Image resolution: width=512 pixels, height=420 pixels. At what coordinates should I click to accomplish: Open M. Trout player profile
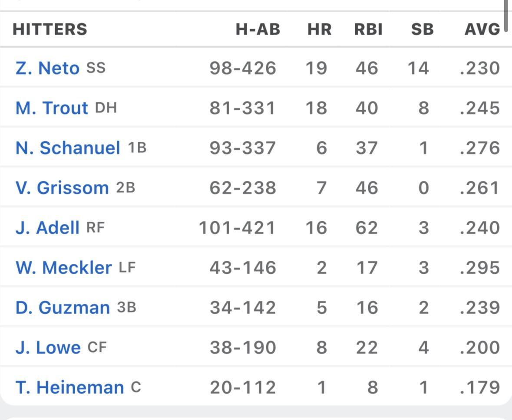pyautogui.click(x=52, y=108)
